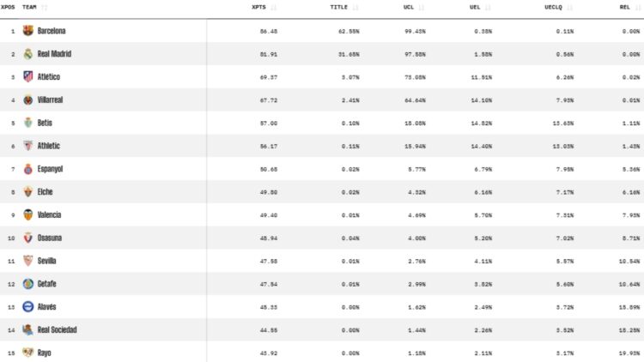Click the Real Madrid club crest

(x=28, y=54)
